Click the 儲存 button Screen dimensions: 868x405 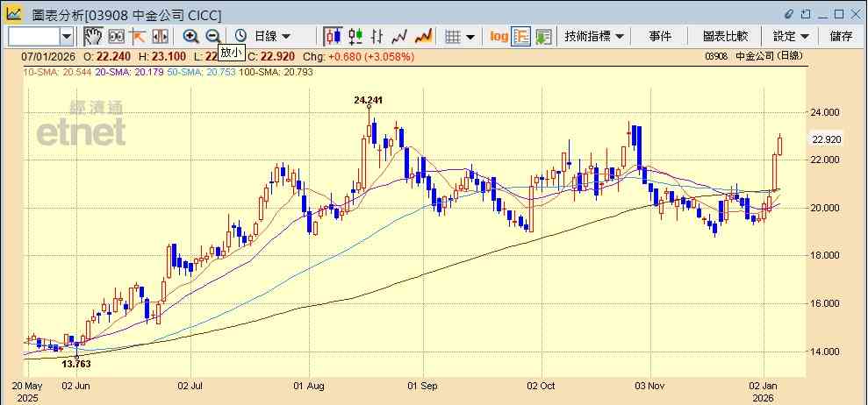pyautogui.click(x=841, y=37)
